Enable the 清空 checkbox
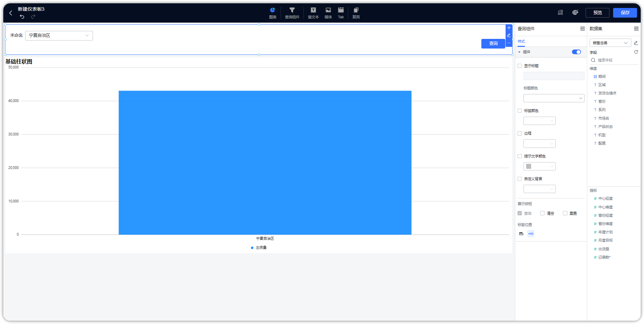Screen dimensions: 644x324 click(542, 213)
